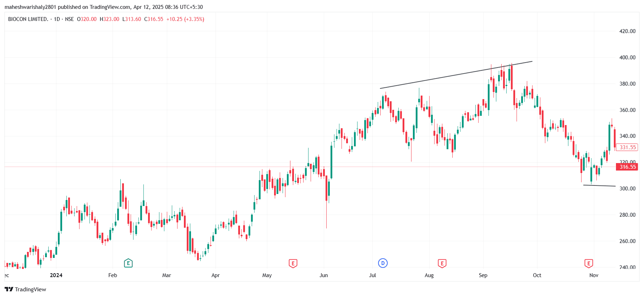Image resolution: width=644 pixels, height=297 pixels.
Task: Click the 1D interval label in header
Action: [x=57, y=19]
